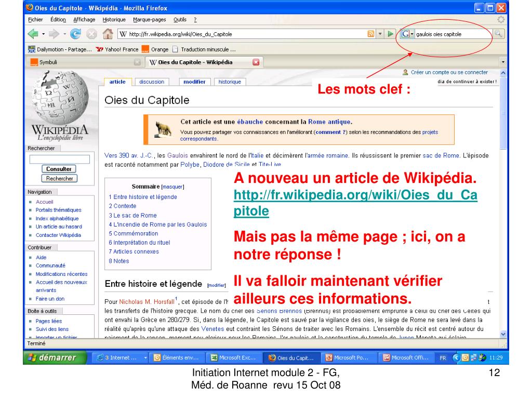Screen dimensions: 532x399
Task: Open the Google search engine selector
Action: [x=407, y=34]
